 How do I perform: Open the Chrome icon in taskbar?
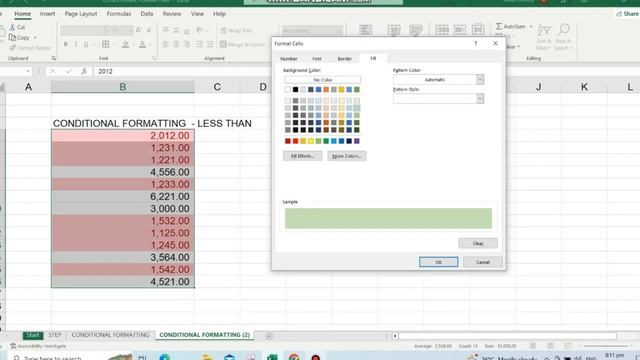coord(294,357)
